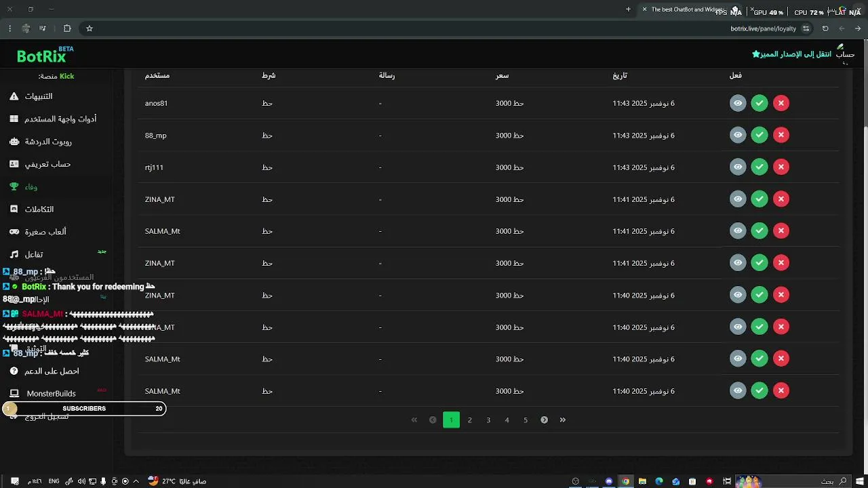The image size is (868, 488).
Task: Open site info icon beside botrix.live URL
Action: click(806, 28)
